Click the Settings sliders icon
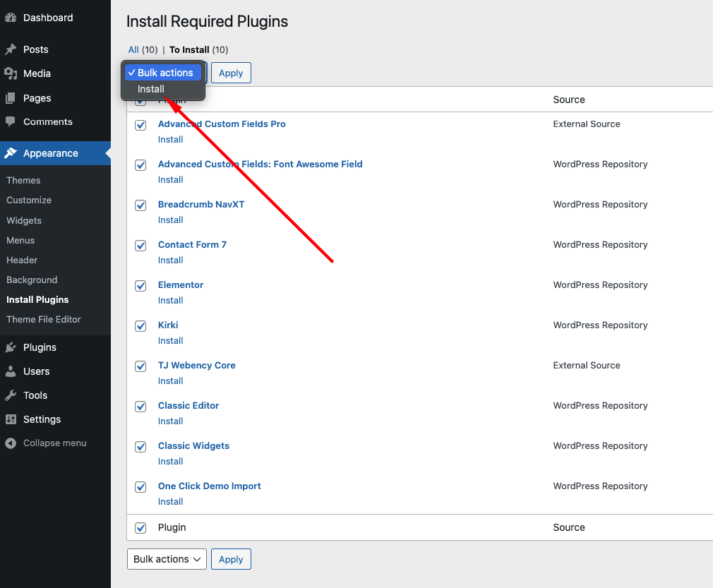The width and height of the screenshot is (713, 588). [11, 419]
